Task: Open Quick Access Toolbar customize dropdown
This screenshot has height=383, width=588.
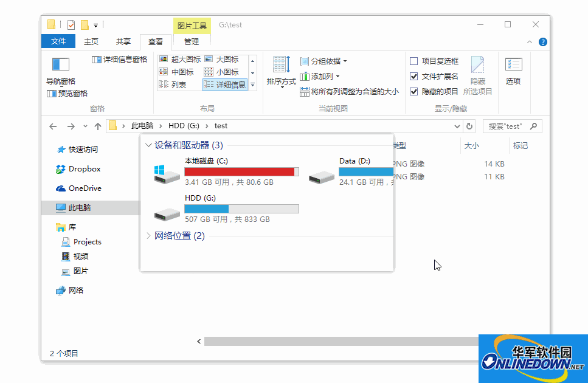Action: (95, 26)
